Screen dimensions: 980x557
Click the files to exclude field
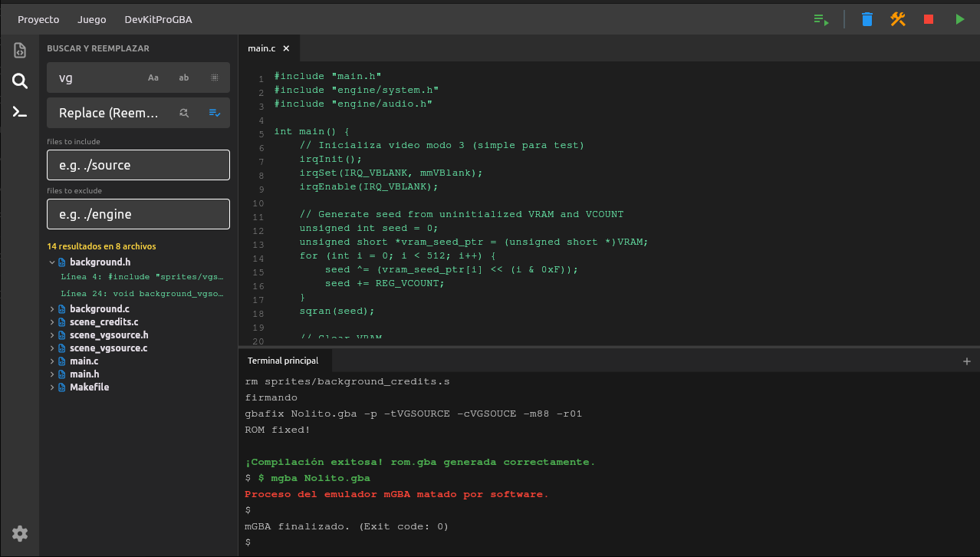[x=138, y=214]
